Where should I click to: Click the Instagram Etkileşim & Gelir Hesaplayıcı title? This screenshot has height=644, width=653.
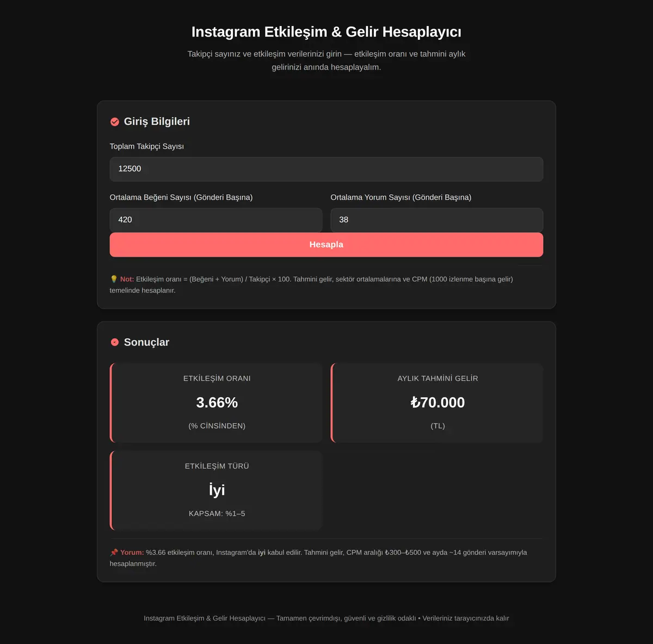pyautogui.click(x=326, y=32)
